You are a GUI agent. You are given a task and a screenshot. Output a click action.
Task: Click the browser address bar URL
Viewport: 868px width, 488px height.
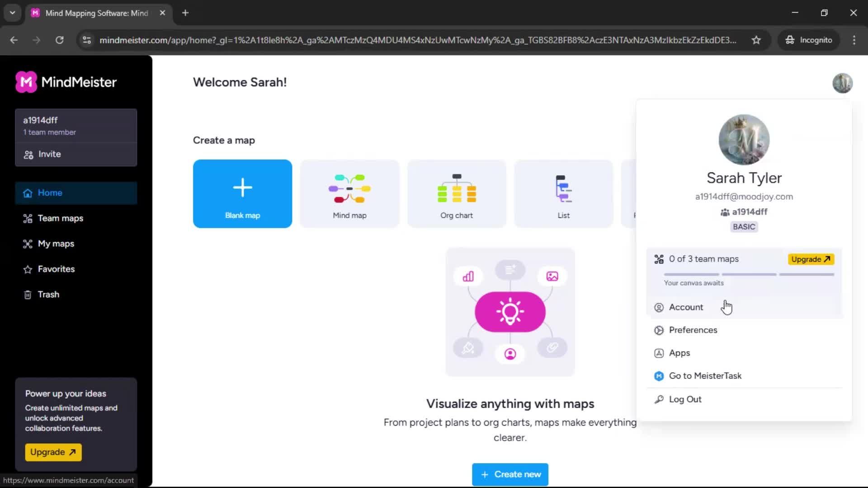(418, 40)
